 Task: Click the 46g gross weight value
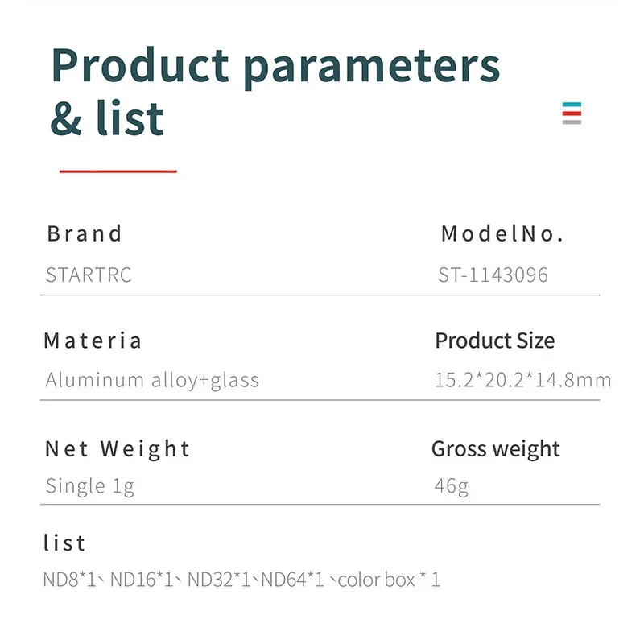tap(451, 486)
